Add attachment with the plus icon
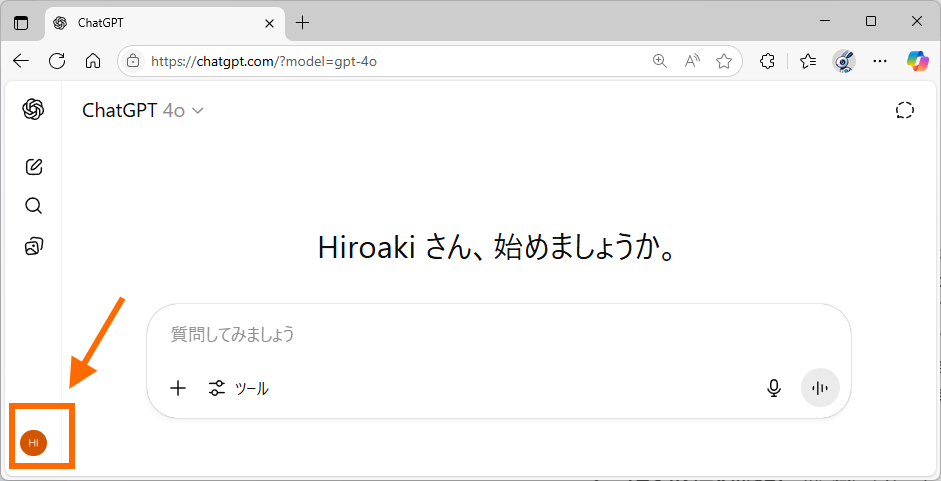The image size is (941, 481). [x=178, y=389]
